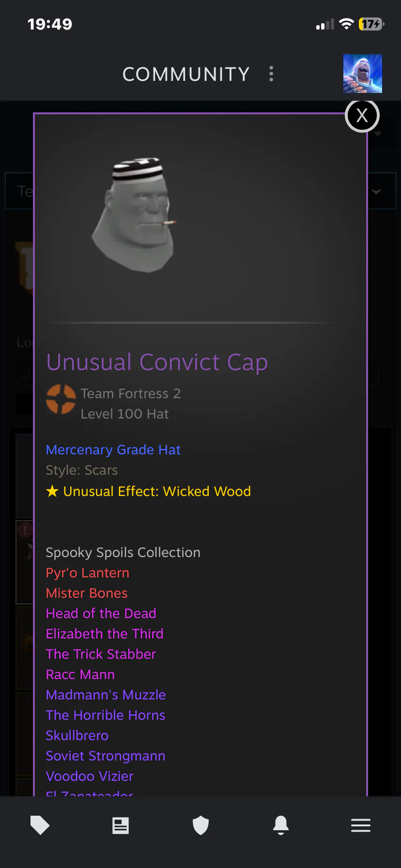Select The Trick Stabber item
Image resolution: width=401 pixels, height=868 pixels.
pyautogui.click(x=101, y=654)
